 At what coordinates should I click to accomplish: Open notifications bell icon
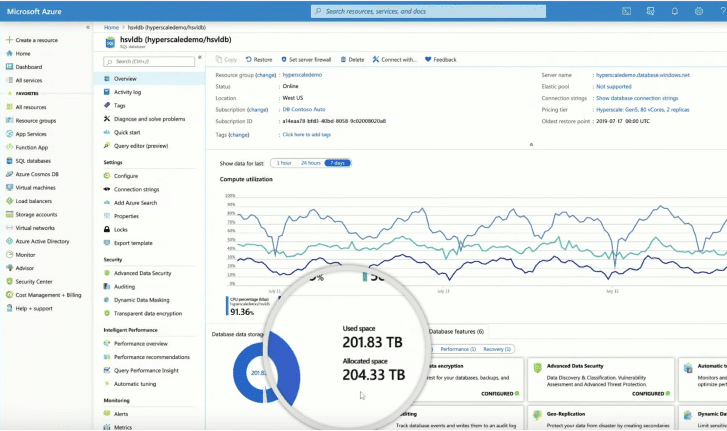[675, 12]
